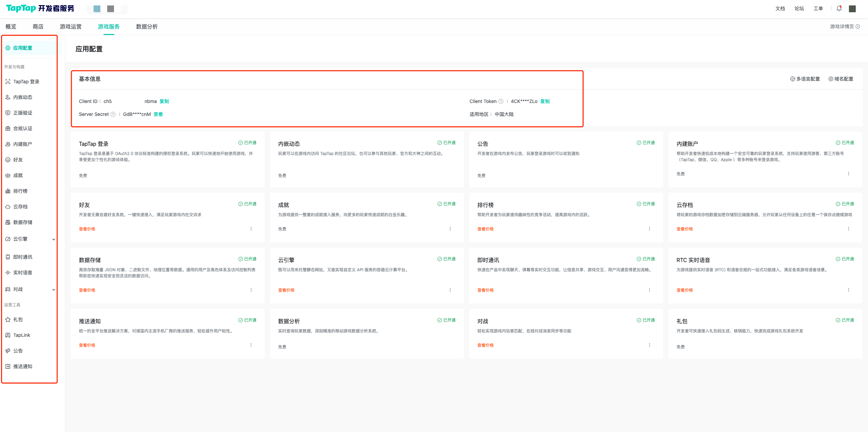
Task: Expand the 对战 sidebar submenu
Action: 53,290
